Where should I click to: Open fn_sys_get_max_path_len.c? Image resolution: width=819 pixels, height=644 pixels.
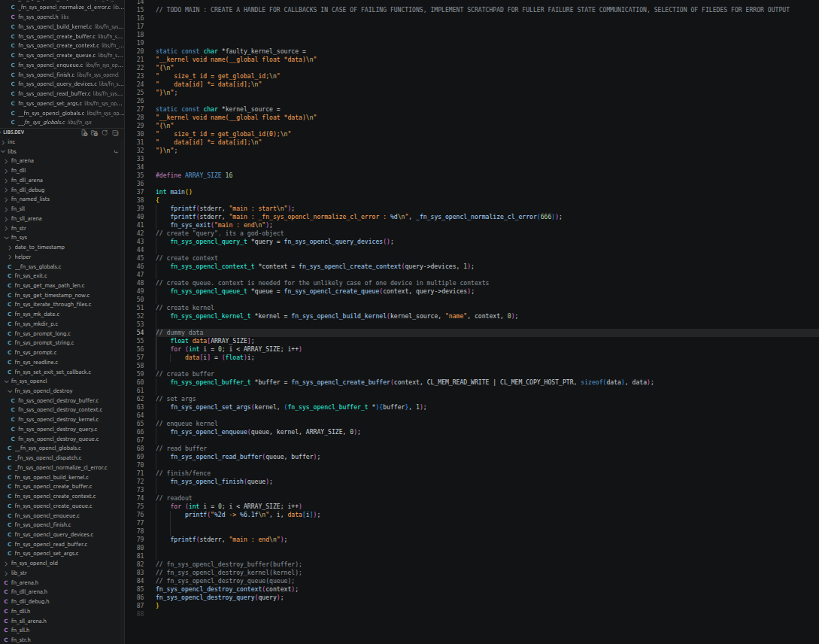49,285
